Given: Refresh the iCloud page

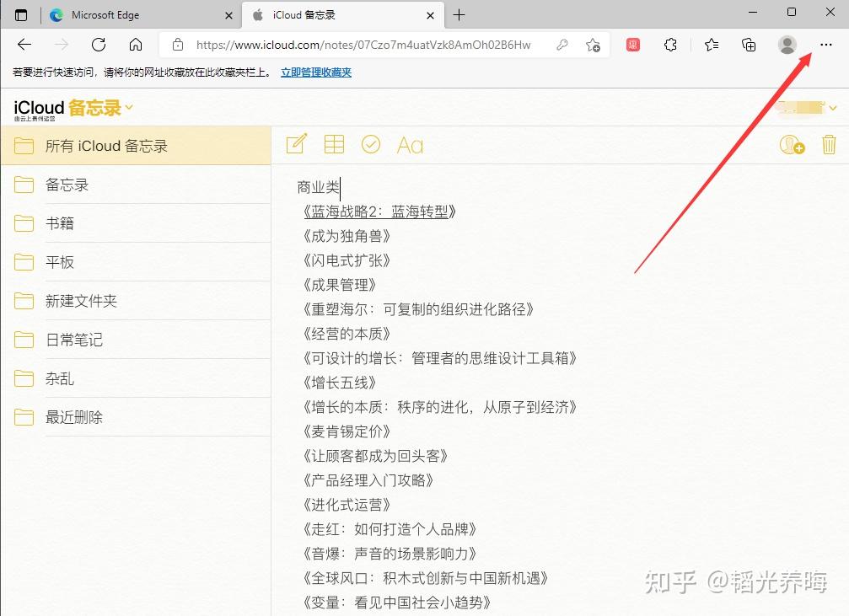Looking at the screenshot, I should [x=99, y=45].
